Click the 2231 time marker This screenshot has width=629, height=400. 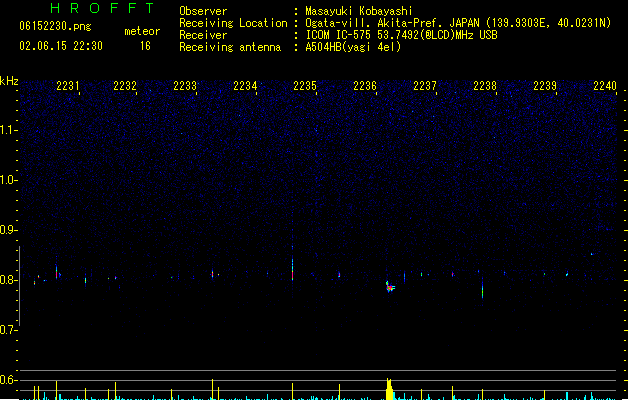(x=67, y=86)
